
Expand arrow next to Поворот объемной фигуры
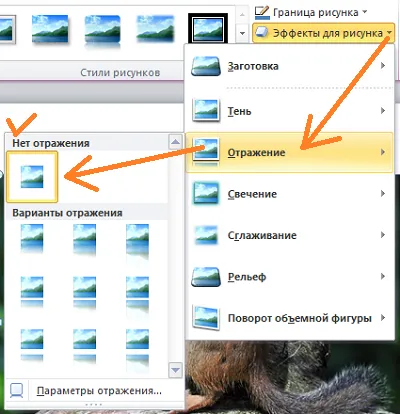(x=383, y=318)
